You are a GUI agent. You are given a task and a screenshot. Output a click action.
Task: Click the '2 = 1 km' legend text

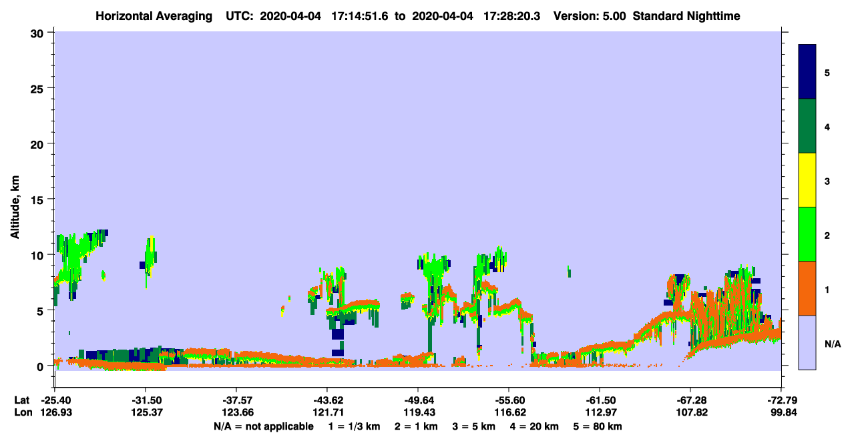[415, 426]
